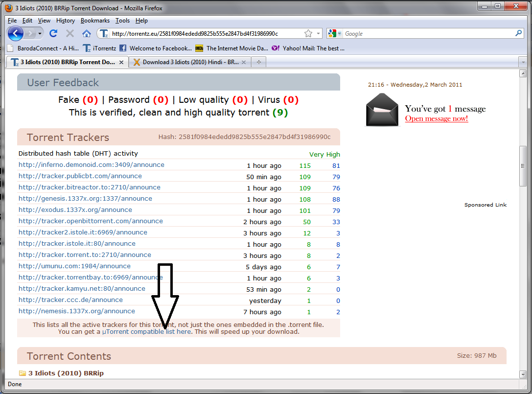Click the Virus (0) feedback option

tap(278, 100)
